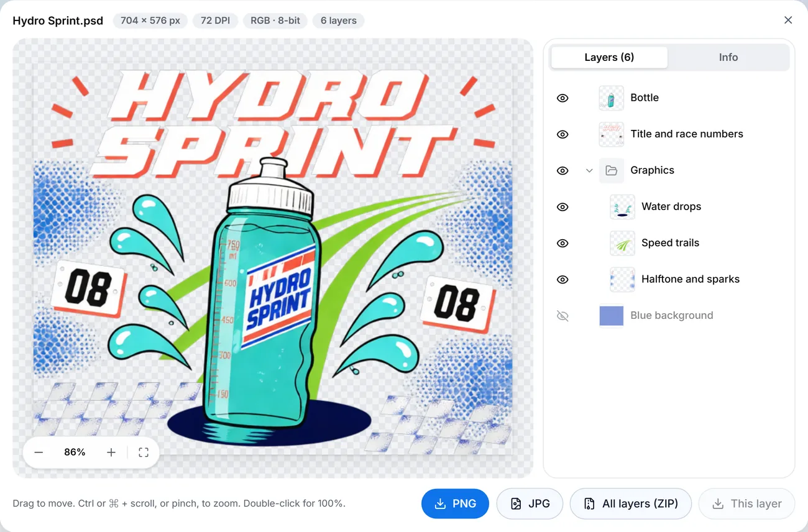Select the Speed trails layer thumbnail
This screenshot has height=532, width=808.
[623, 243]
